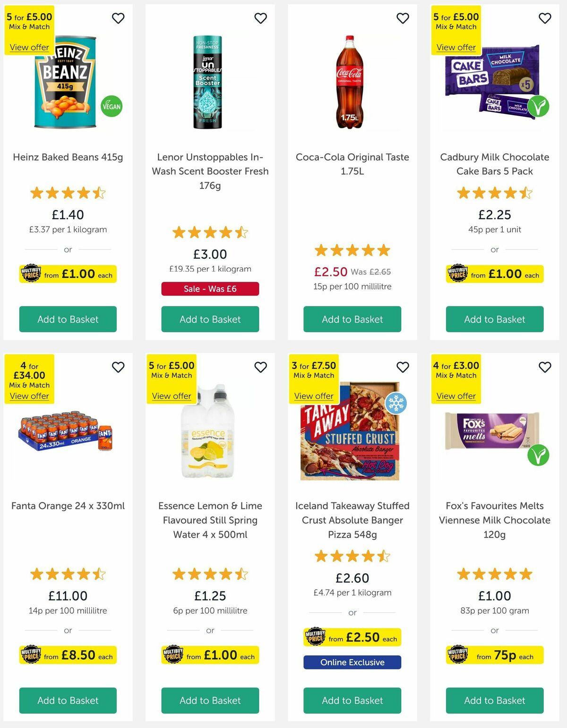This screenshot has height=728, width=567.
Task: Click the Cadbury Cake Bars product title link
Action: point(494,164)
